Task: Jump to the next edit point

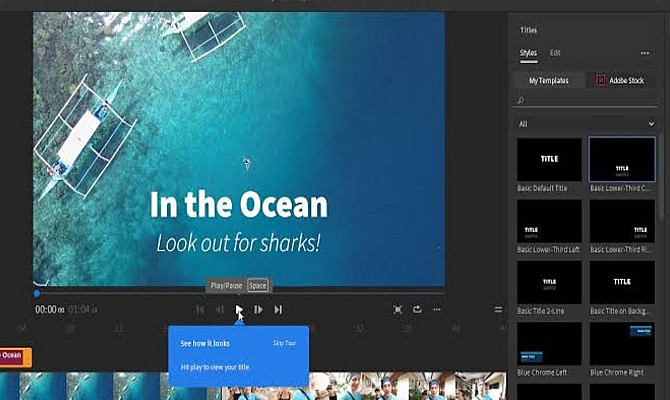Action: click(278, 309)
